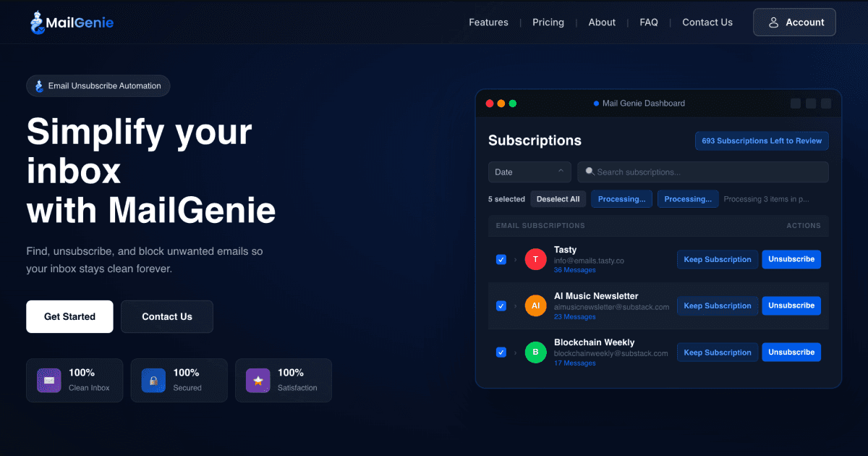Click the aimusicnewsletter@substack.com address
The width and height of the screenshot is (868, 456).
coord(612,307)
